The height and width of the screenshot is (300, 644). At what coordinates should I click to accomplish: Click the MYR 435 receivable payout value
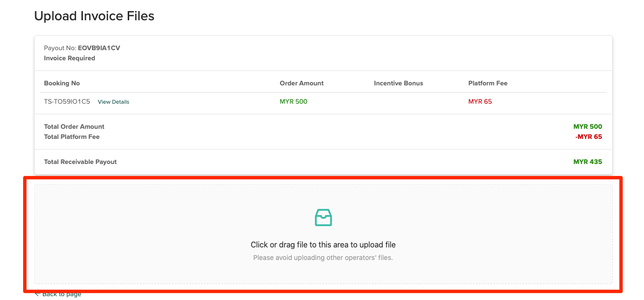588,162
